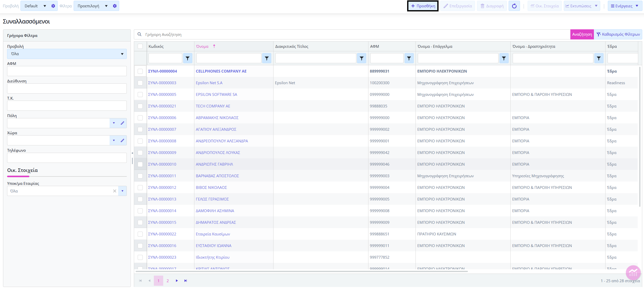Image resolution: width=644 pixels, height=289 pixels.
Task: Sort by ΑΦΜ column header
Action: click(375, 46)
